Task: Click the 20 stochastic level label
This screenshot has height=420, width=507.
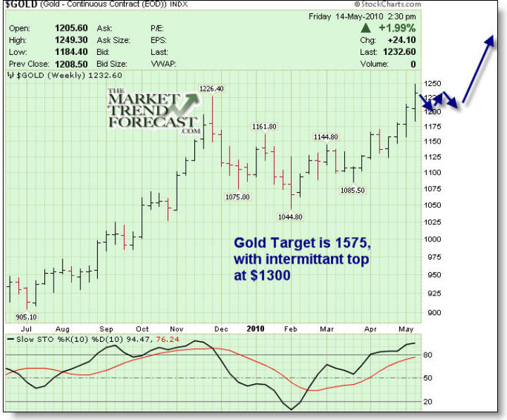Action: [428, 401]
